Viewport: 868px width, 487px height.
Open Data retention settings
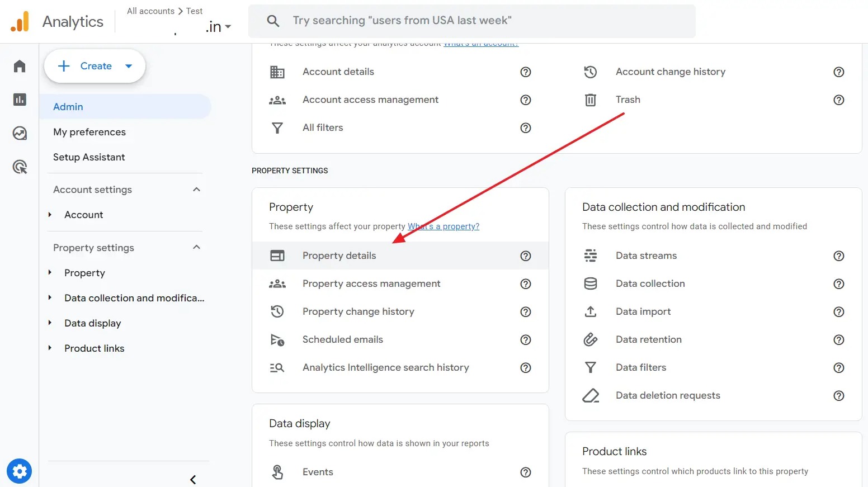tap(648, 339)
